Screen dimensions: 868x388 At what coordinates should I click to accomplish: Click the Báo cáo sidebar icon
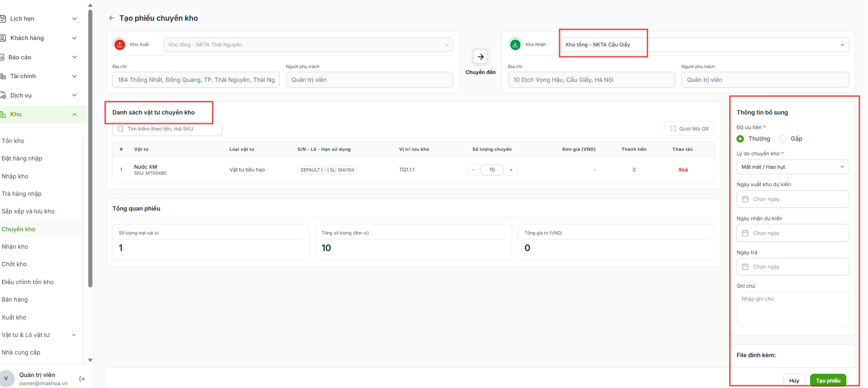pos(2,57)
